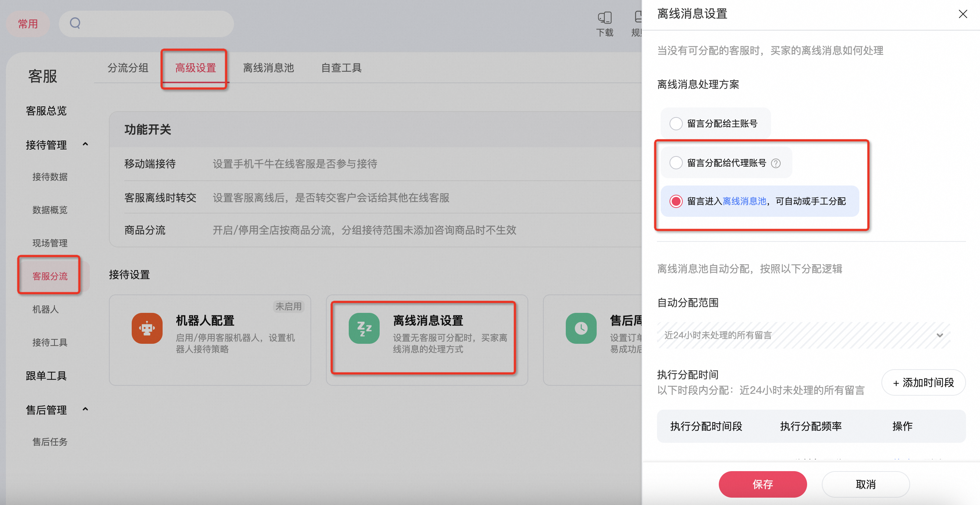980x505 pixels.
Task: Select 留言分配给代理账号 radio option
Action: click(676, 163)
